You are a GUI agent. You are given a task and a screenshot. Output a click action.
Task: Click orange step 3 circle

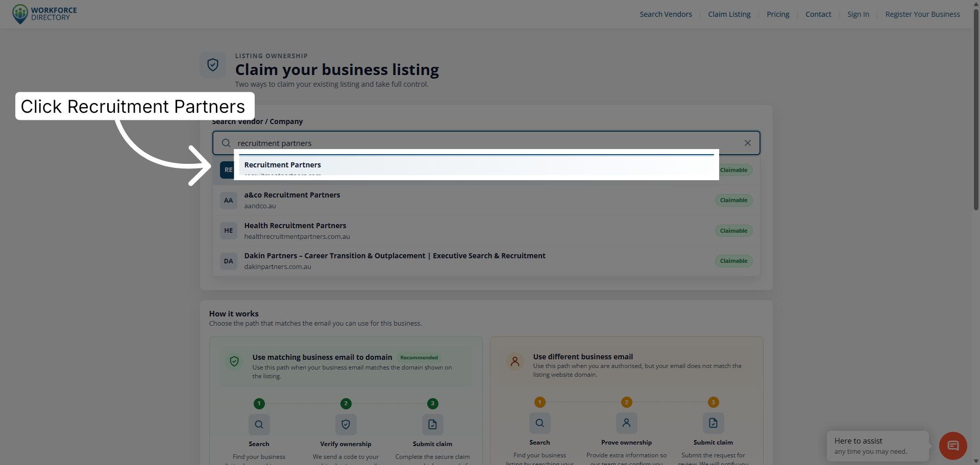(714, 402)
